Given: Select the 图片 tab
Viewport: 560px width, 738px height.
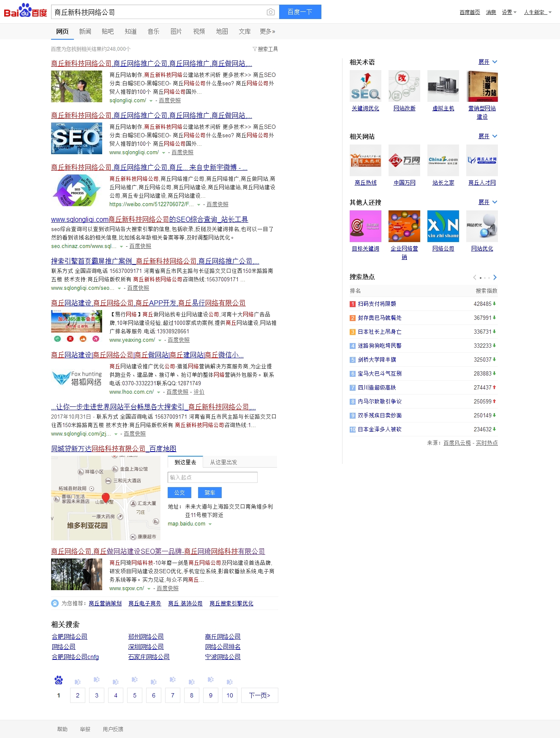Looking at the screenshot, I should [176, 31].
